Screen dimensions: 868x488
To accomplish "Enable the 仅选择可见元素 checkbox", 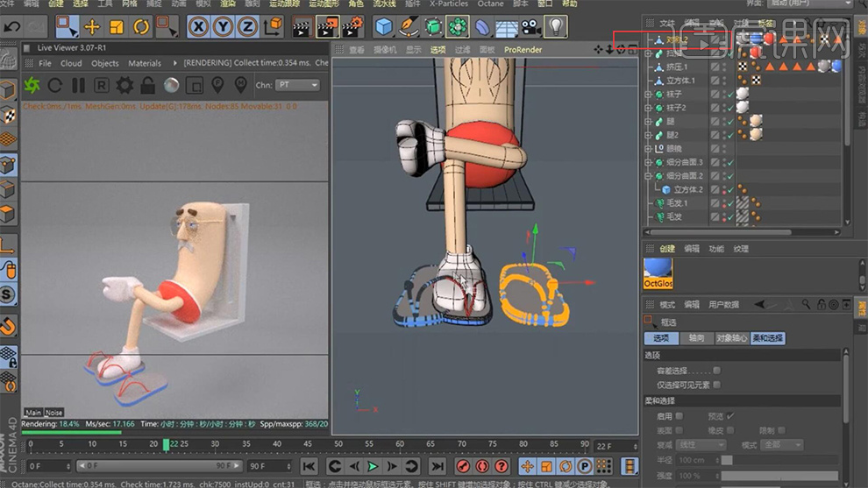I will 717,385.
